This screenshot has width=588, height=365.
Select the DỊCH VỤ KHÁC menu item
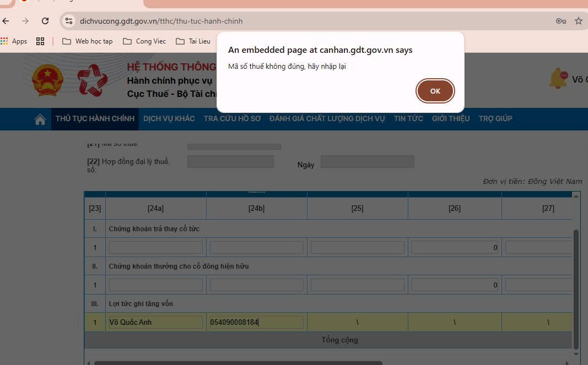tap(169, 119)
